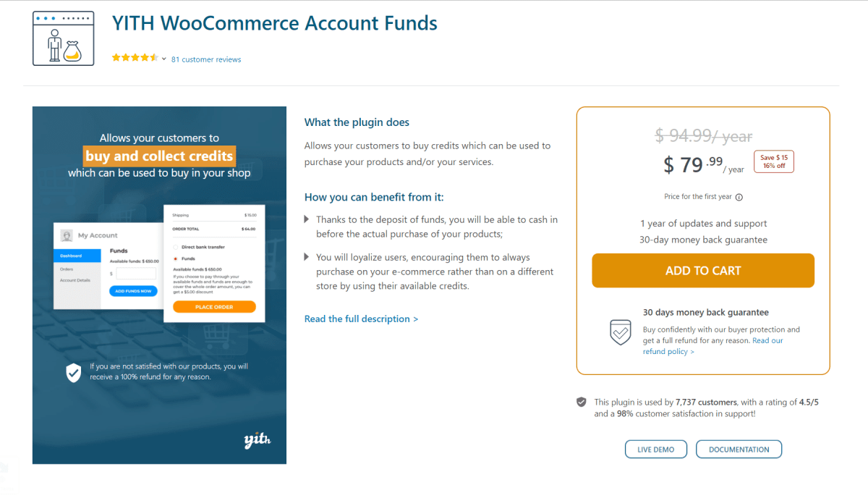Image resolution: width=868 pixels, height=501 pixels.
Task: Click the YITH Account Funds plugin logo icon
Action: (64, 39)
